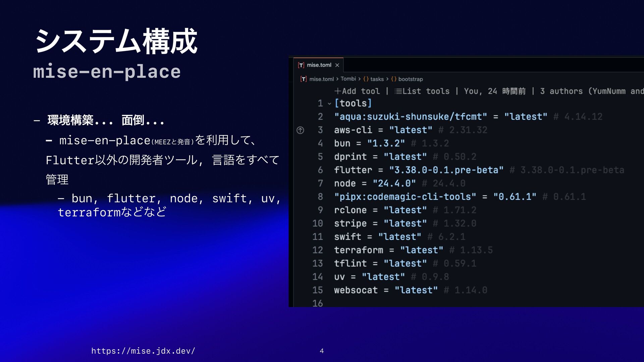
Task: Collapse the [tools] section fold chevron
Action: 329,104
